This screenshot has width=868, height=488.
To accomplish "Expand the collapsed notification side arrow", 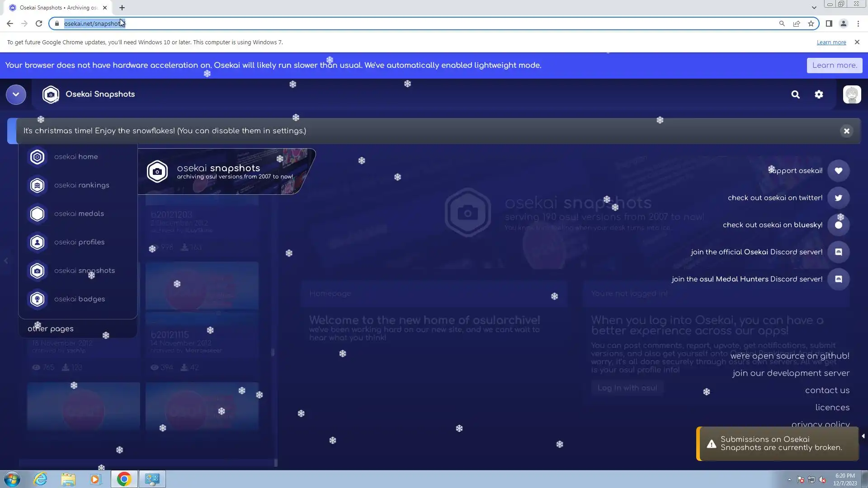I will click(x=863, y=436).
